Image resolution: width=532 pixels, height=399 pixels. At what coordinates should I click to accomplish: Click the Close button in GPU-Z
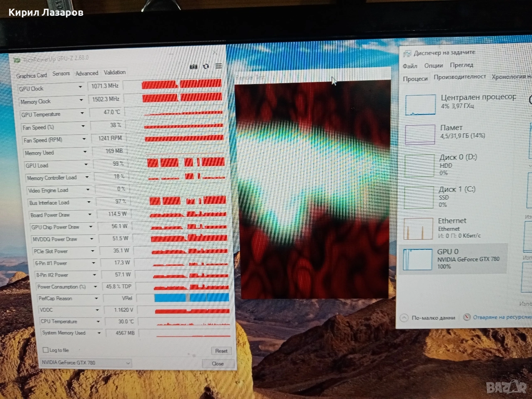click(218, 363)
